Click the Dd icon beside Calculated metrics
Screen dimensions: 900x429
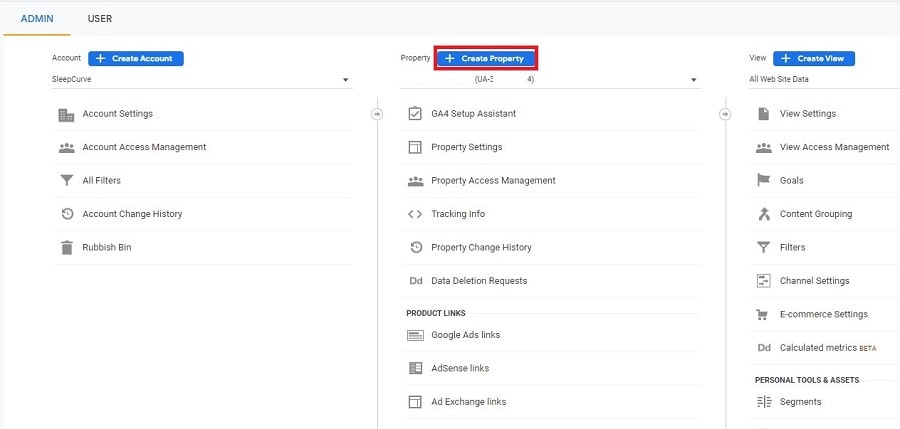coord(764,348)
